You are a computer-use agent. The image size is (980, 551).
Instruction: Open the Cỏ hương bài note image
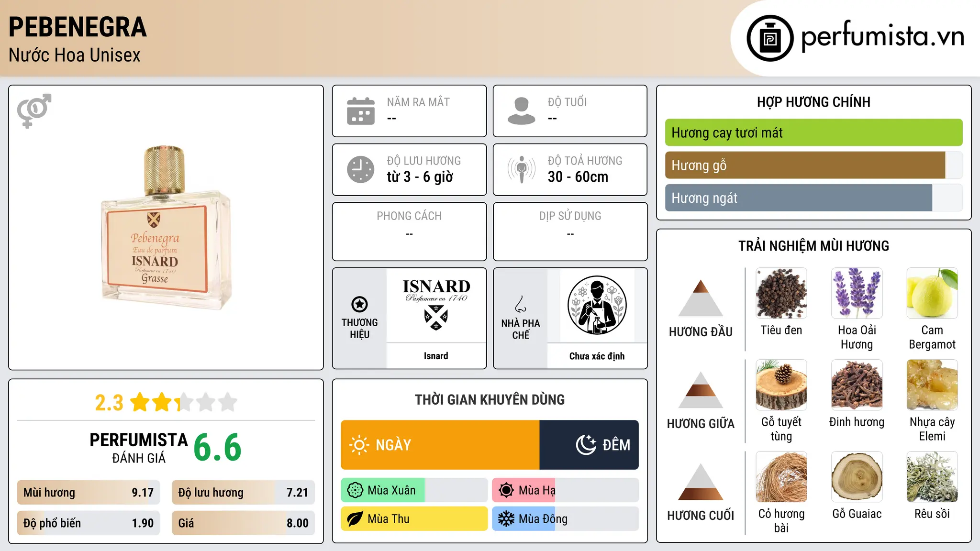[781, 476]
